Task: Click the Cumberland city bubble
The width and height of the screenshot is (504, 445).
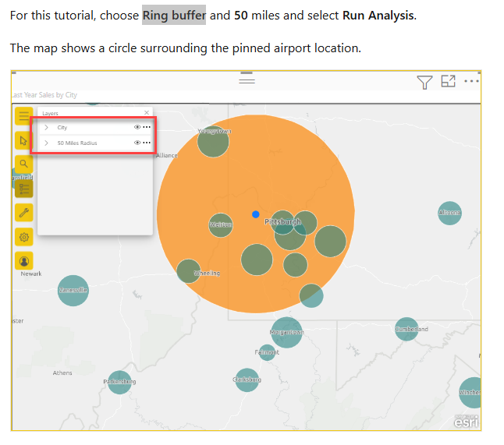Action: coord(406,329)
